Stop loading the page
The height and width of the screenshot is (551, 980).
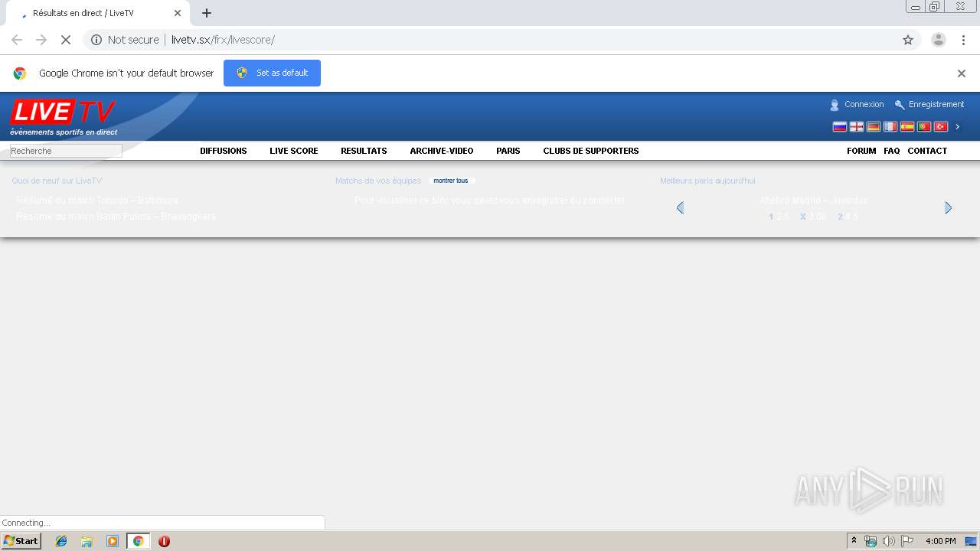(x=66, y=40)
